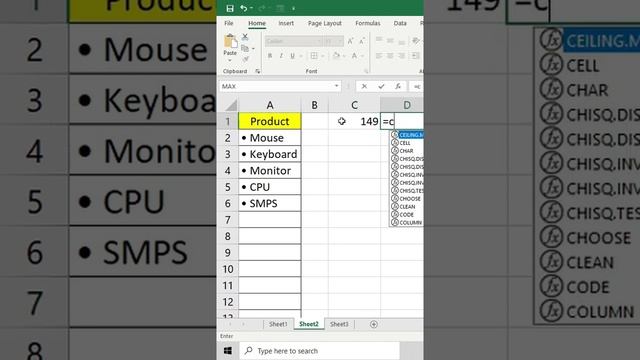
Task: Click the Middle Align icon
Action: (390, 40)
